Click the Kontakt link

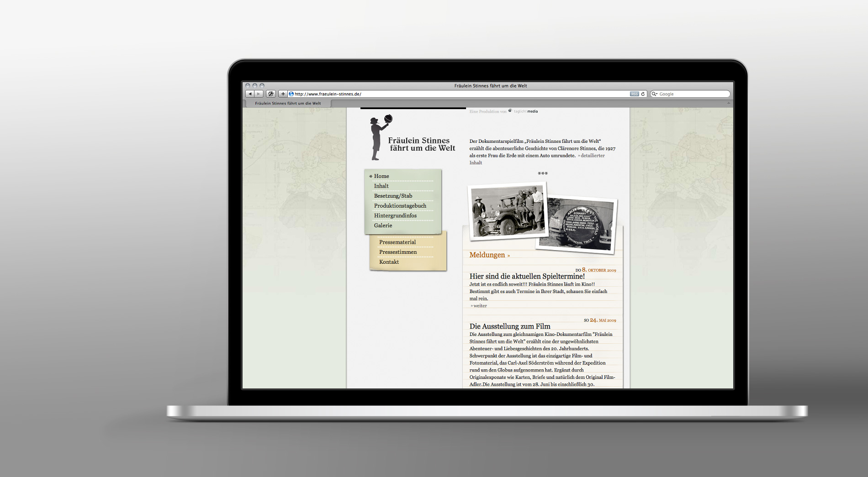pos(389,262)
